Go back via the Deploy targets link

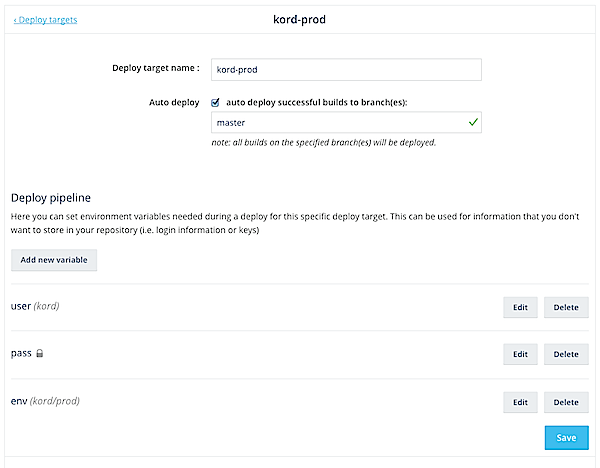pyautogui.click(x=45, y=20)
